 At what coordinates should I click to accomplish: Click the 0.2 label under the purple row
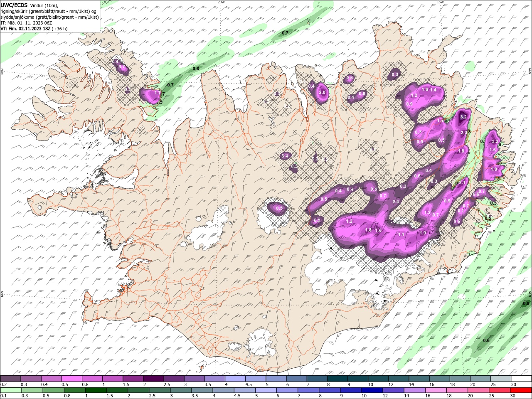(3, 384)
